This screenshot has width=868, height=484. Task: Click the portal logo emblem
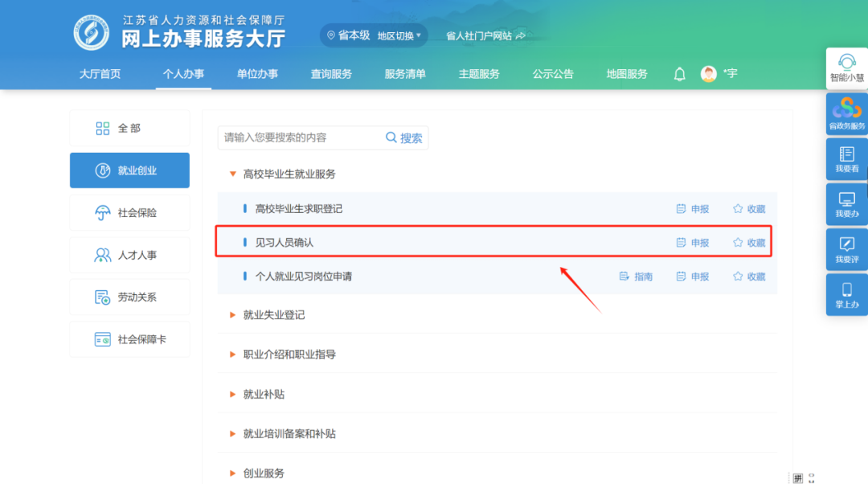click(92, 33)
